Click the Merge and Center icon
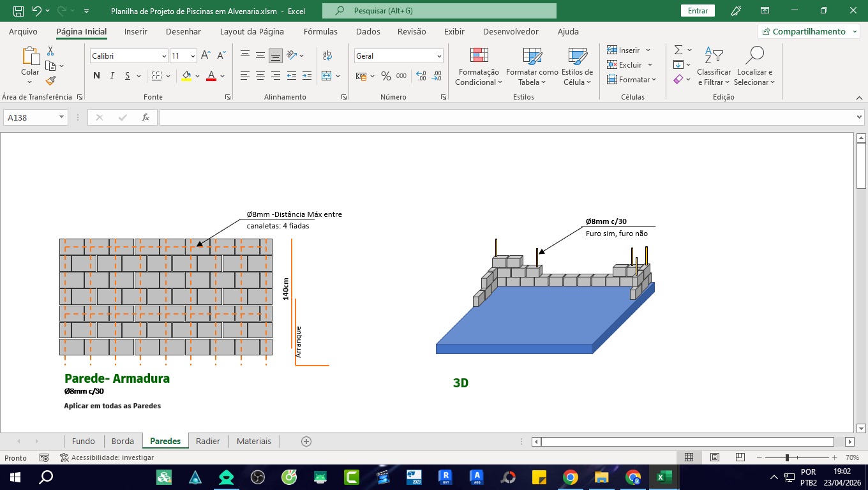Image resolution: width=868 pixels, height=490 pixels. 327,76
